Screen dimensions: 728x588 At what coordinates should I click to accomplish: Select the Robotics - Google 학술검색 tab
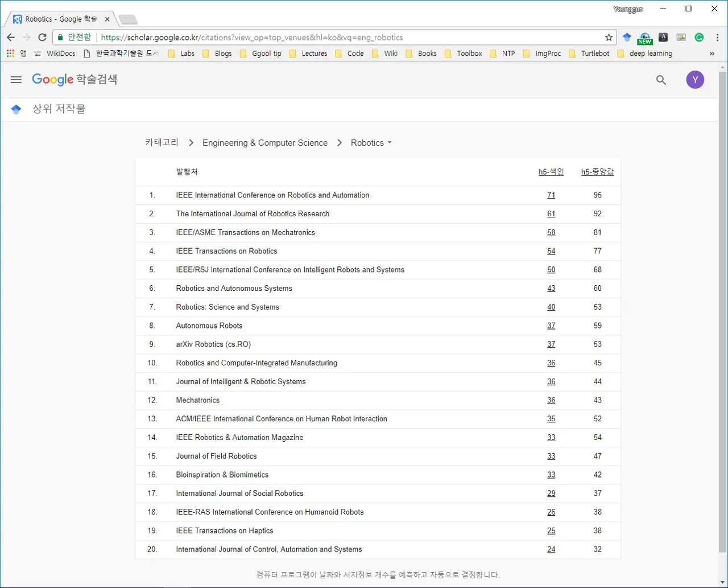[x=61, y=19]
